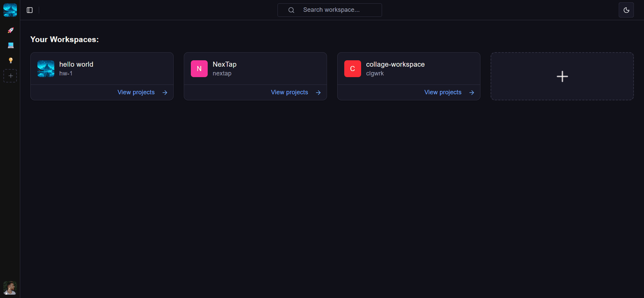Screen dimensions: 644x298
Task: Toggle dark mode with the moon button
Action: tap(626, 10)
